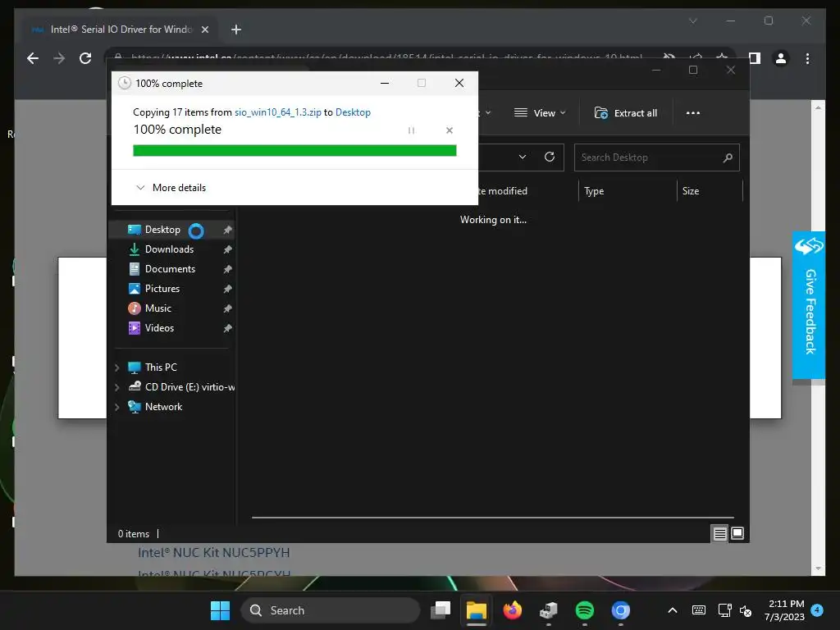
Task: Click the browser page vertical scrollbar
Action: coord(818,337)
